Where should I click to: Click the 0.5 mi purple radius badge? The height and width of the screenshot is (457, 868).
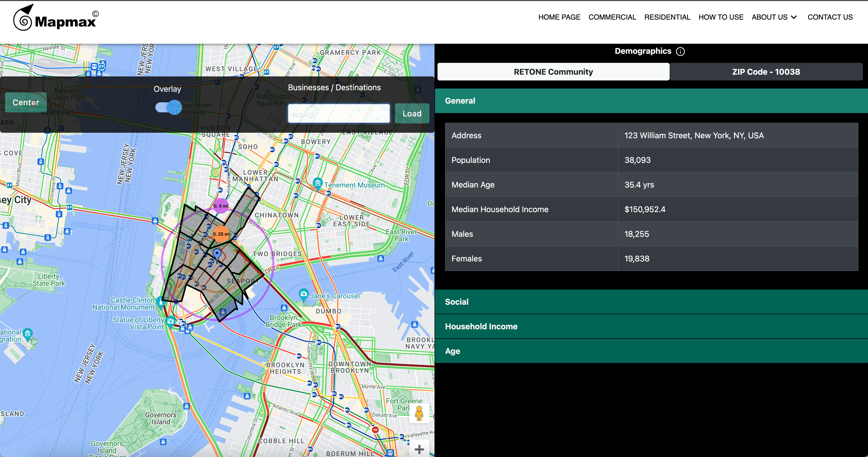[x=221, y=206]
